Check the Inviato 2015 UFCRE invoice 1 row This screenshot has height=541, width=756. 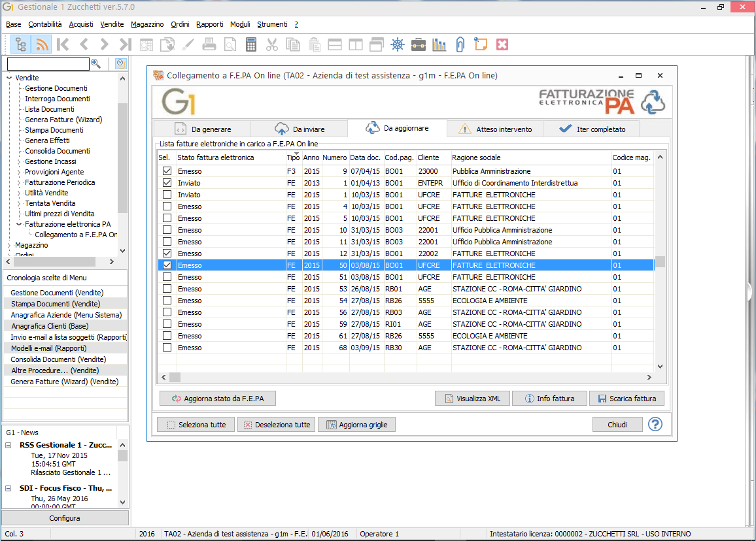(167, 195)
